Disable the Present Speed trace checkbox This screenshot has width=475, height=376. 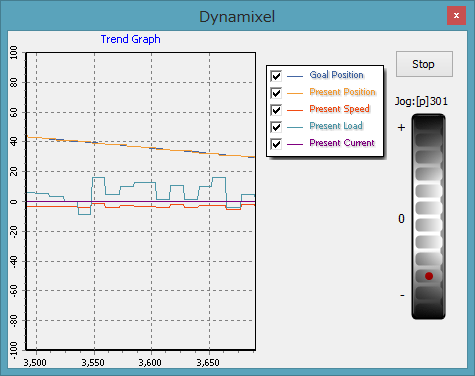point(276,110)
